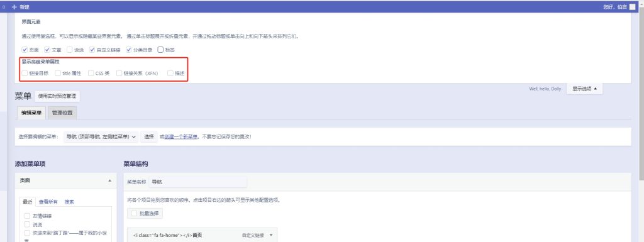Click the 您好, 伯言 account greeting
The image size is (644, 242).
(615, 7)
